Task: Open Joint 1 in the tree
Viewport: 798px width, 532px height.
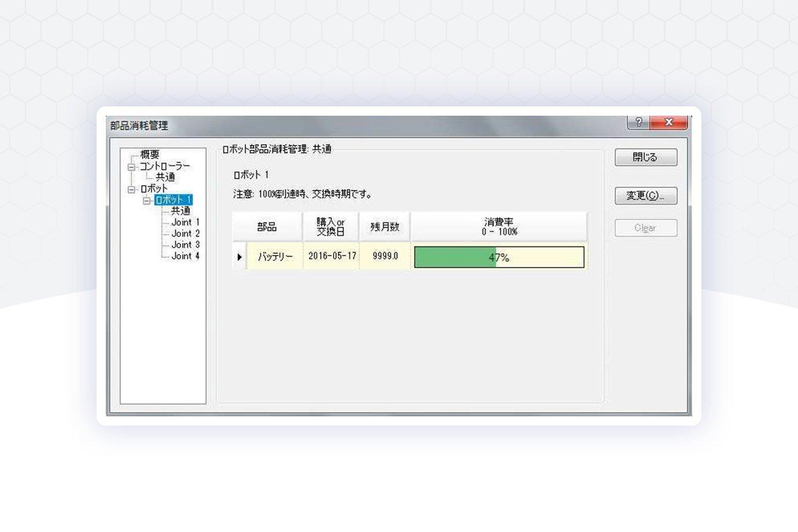Action: pos(185,222)
